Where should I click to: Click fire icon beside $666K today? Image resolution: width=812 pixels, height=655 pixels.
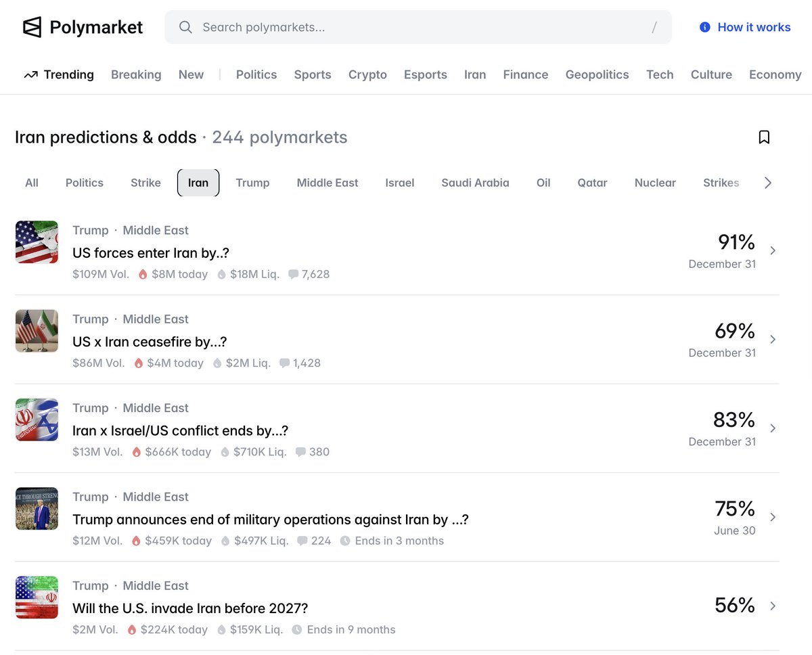(x=136, y=452)
